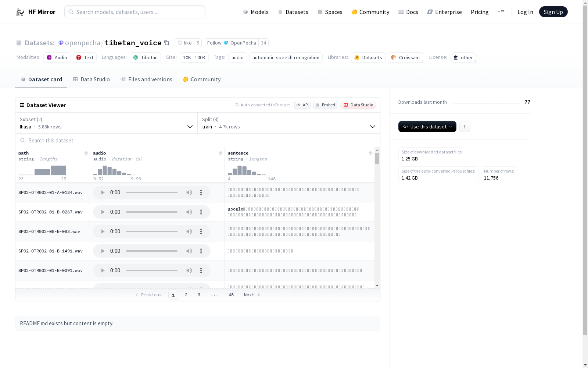Screen dimensions: 588x368
Task: Click the Embed button
Action: (325, 105)
